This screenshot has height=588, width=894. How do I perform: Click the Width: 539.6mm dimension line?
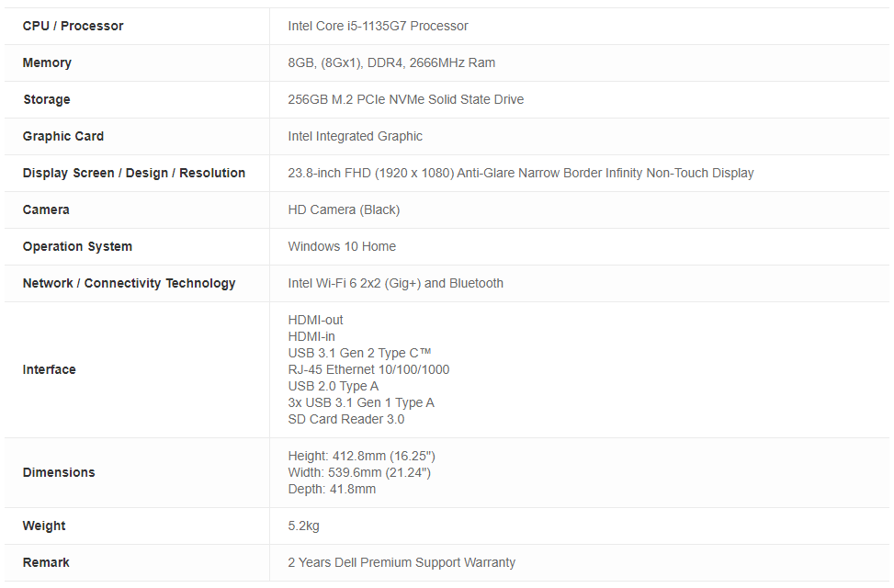(x=359, y=472)
